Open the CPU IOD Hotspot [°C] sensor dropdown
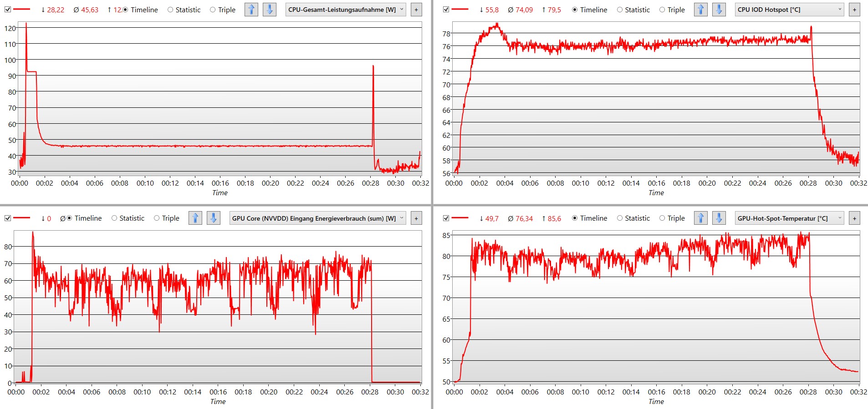Image resolution: width=868 pixels, height=409 pixels. pos(789,10)
